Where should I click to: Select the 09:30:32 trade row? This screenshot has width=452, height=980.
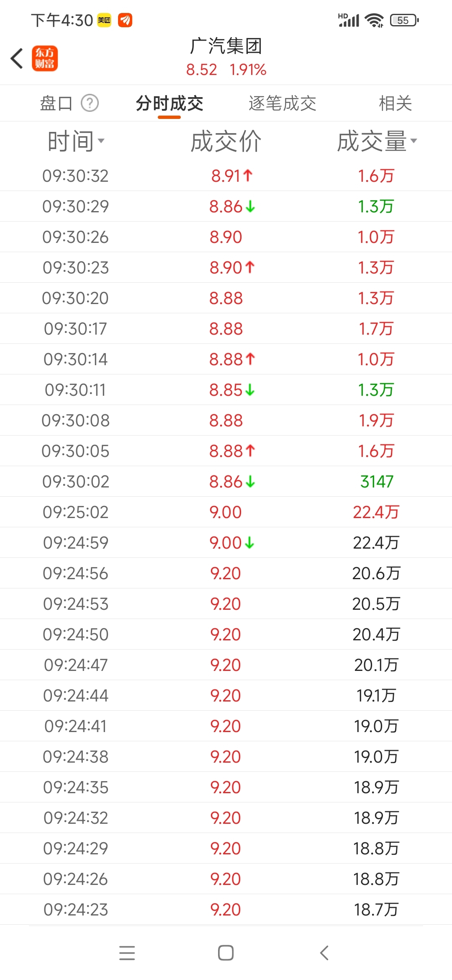[226, 176]
